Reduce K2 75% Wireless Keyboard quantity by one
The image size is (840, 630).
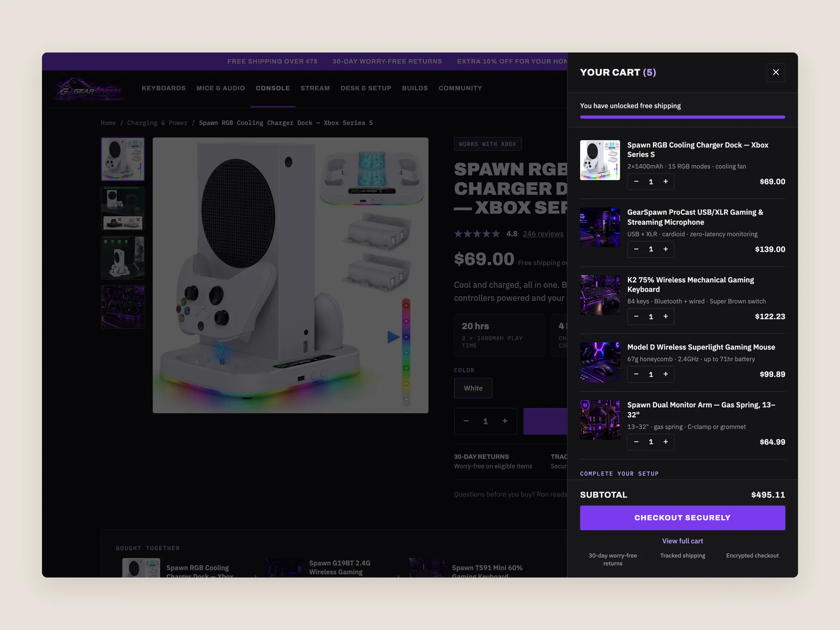point(636,316)
